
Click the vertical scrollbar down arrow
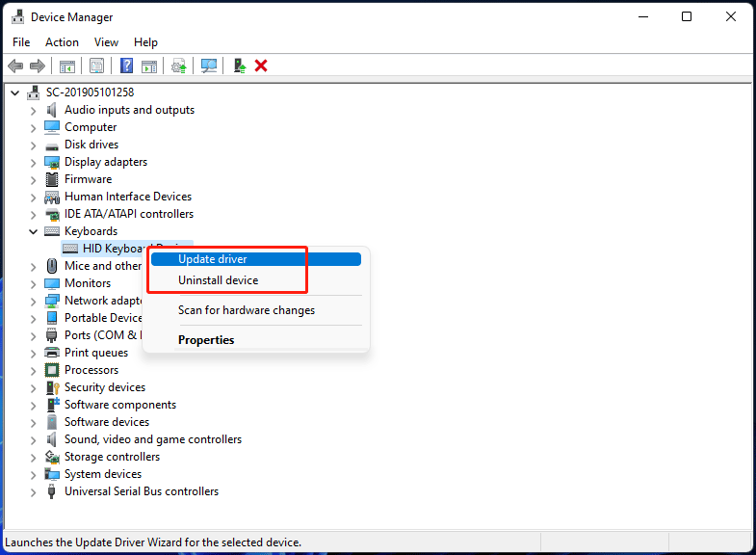(x=743, y=521)
